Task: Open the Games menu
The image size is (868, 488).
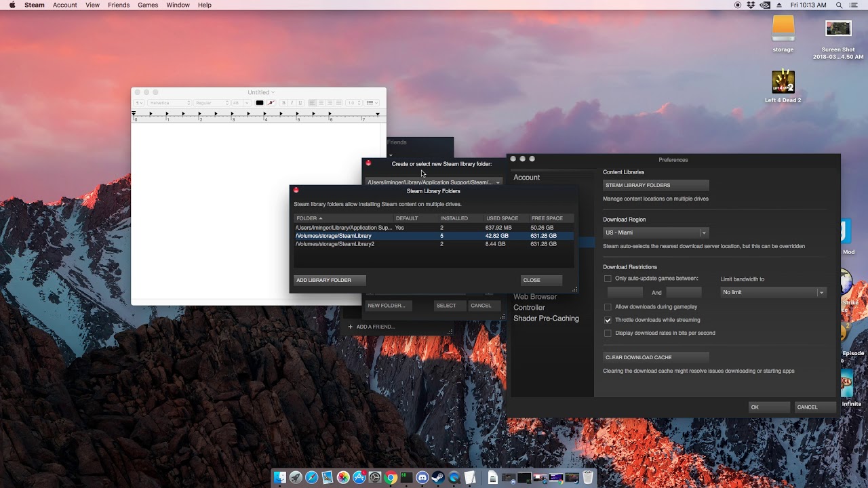Action: coord(148,5)
